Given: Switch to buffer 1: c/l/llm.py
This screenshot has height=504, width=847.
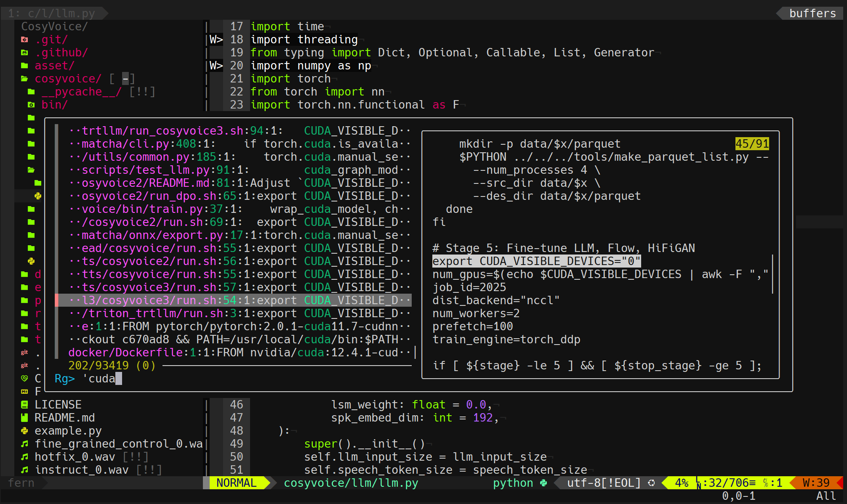Looking at the screenshot, I should [x=51, y=13].
